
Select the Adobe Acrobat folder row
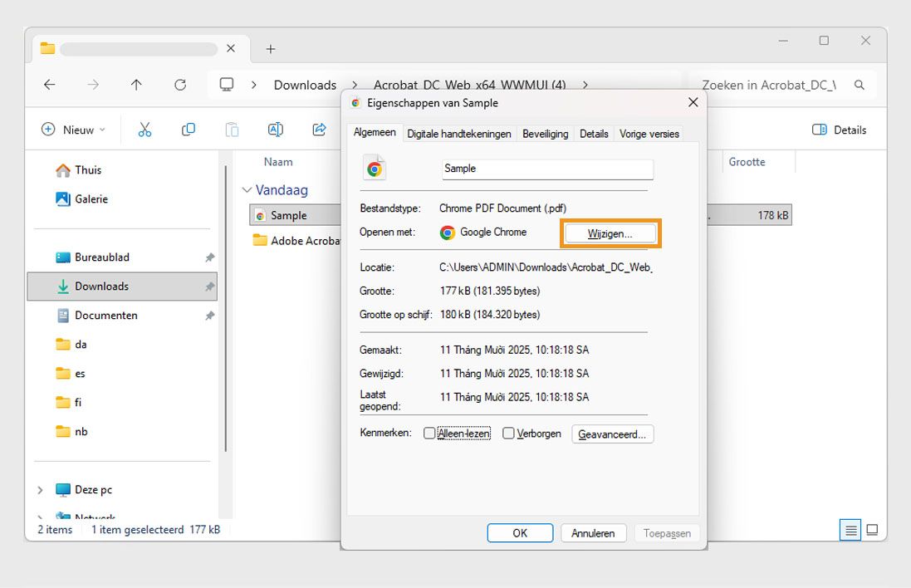(296, 241)
